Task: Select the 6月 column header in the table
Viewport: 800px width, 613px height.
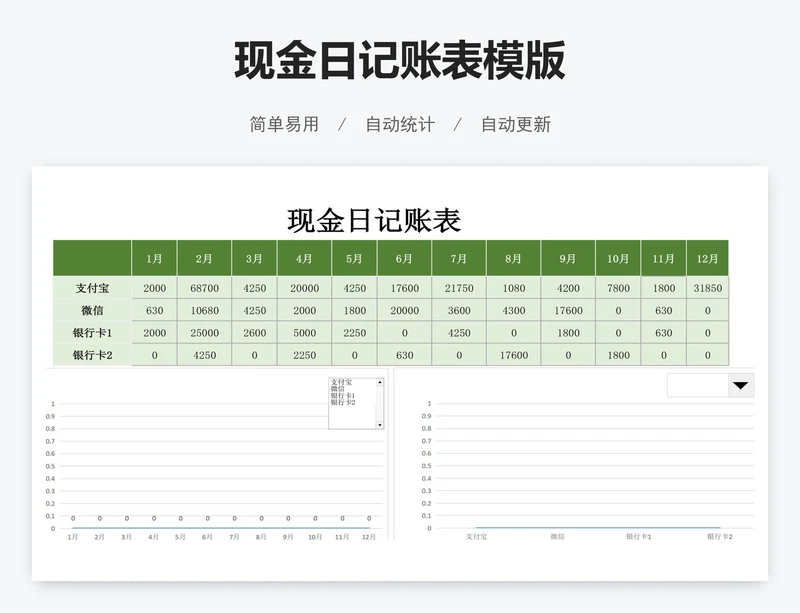Action: click(404, 259)
